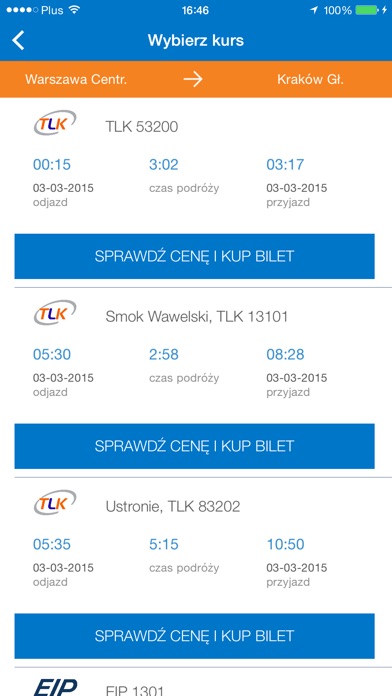The width and height of the screenshot is (392, 696).
Task: Tap the TLK logo beside Ustronie
Action: tap(55, 503)
